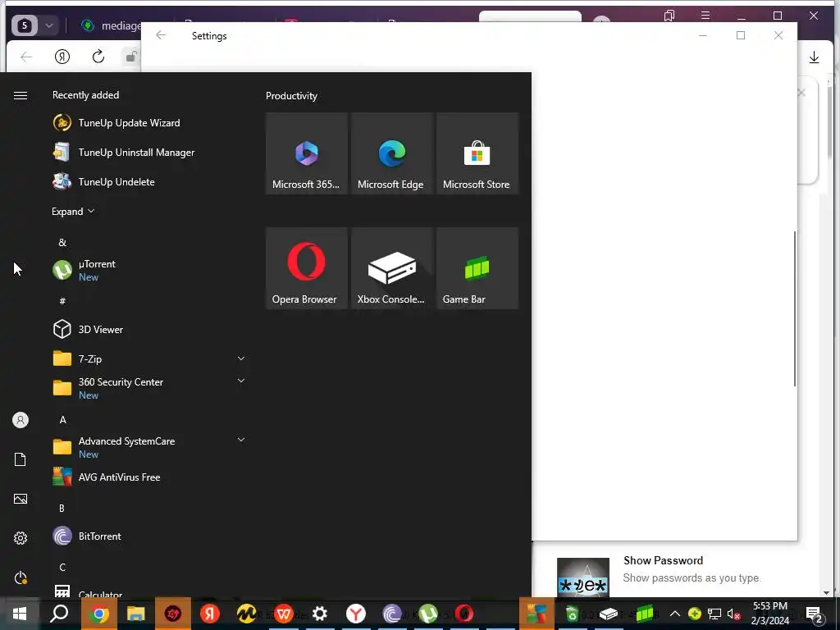Open the browser downloads arrow
This screenshot has height=630, width=840.
[814, 57]
